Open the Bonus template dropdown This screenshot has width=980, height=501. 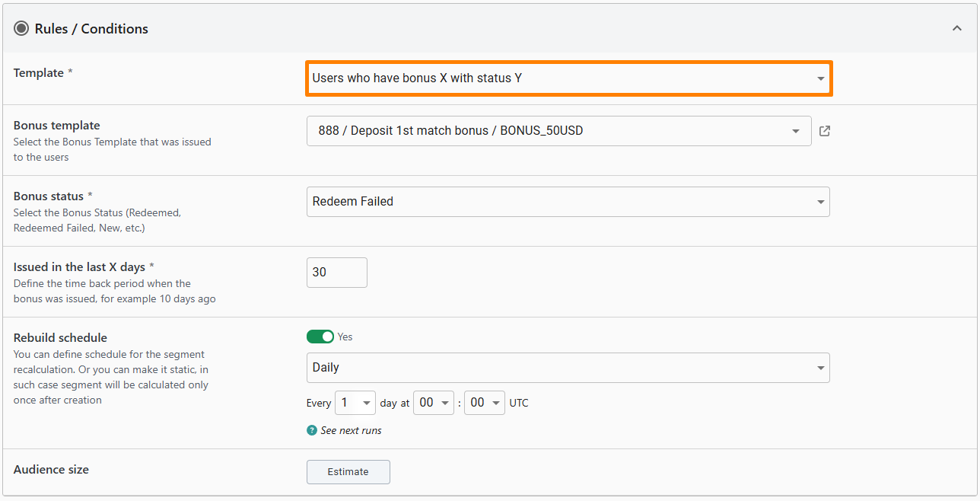(x=558, y=131)
